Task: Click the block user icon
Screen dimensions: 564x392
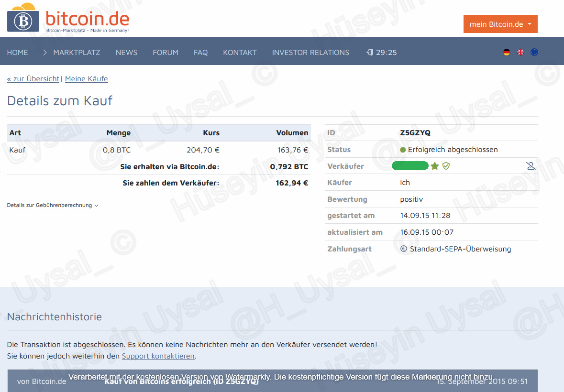Action: [x=531, y=166]
